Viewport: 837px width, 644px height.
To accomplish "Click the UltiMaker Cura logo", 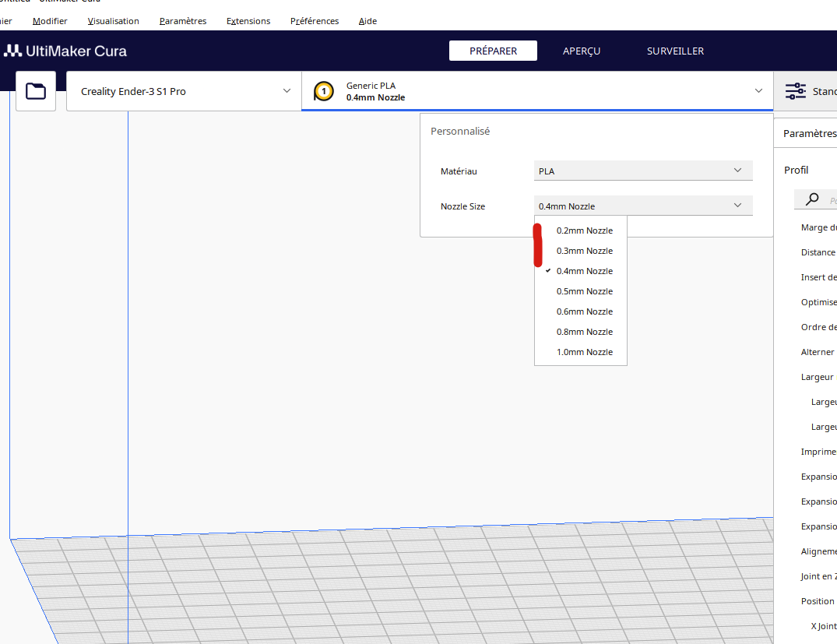I will [x=65, y=51].
